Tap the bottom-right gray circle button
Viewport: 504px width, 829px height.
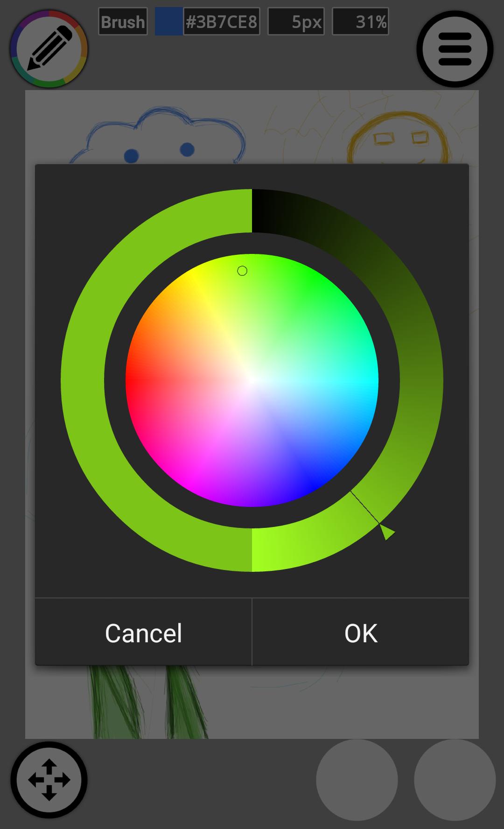tap(455, 780)
